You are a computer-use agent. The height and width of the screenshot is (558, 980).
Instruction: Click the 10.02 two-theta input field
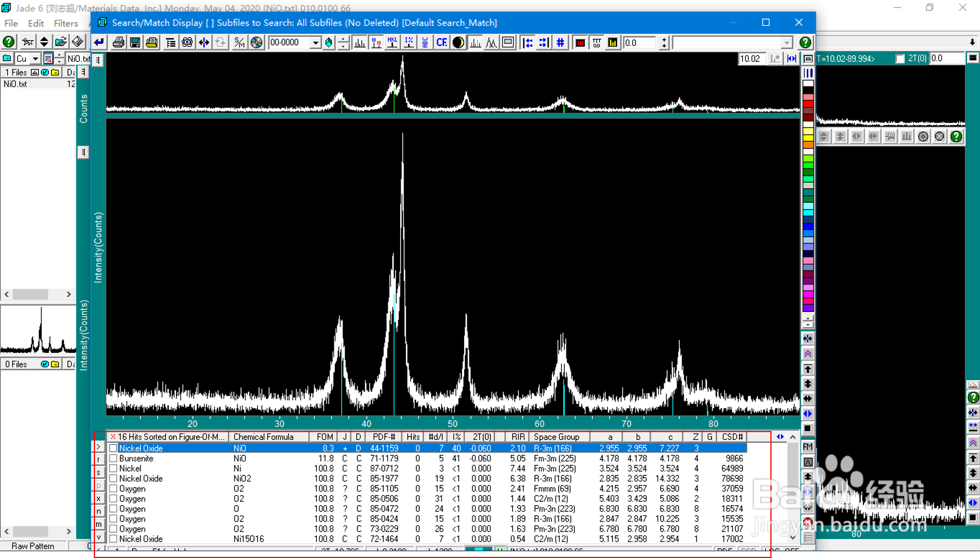click(751, 58)
